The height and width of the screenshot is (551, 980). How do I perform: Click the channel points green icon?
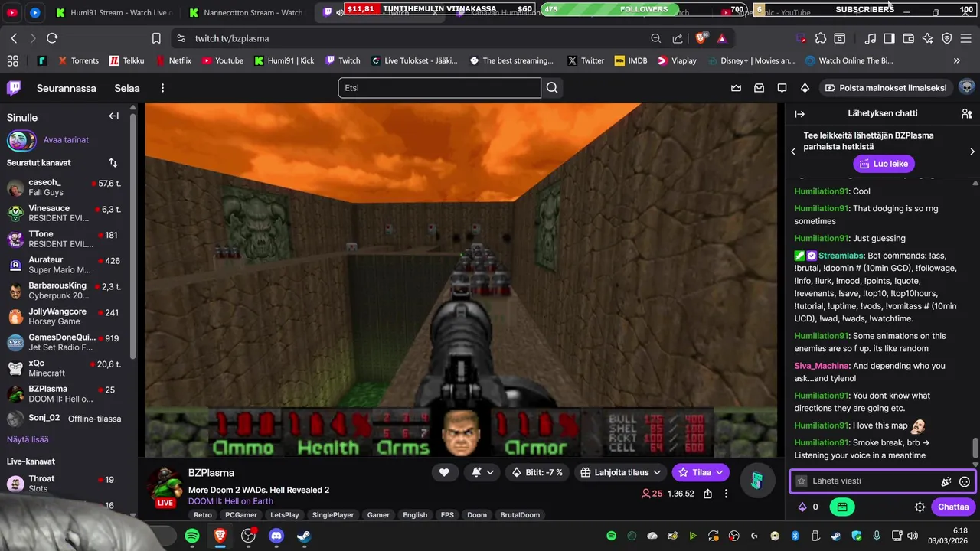click(x=841, y=507)
